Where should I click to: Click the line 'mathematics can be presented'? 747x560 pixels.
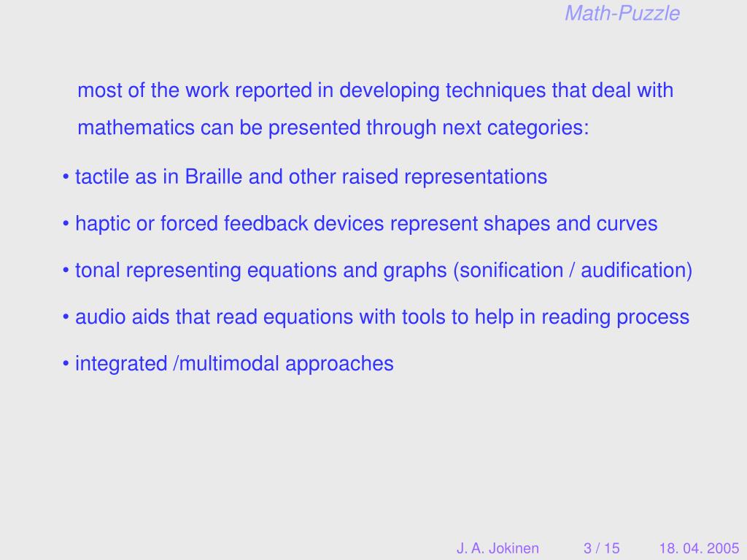(x=333, y=128)
